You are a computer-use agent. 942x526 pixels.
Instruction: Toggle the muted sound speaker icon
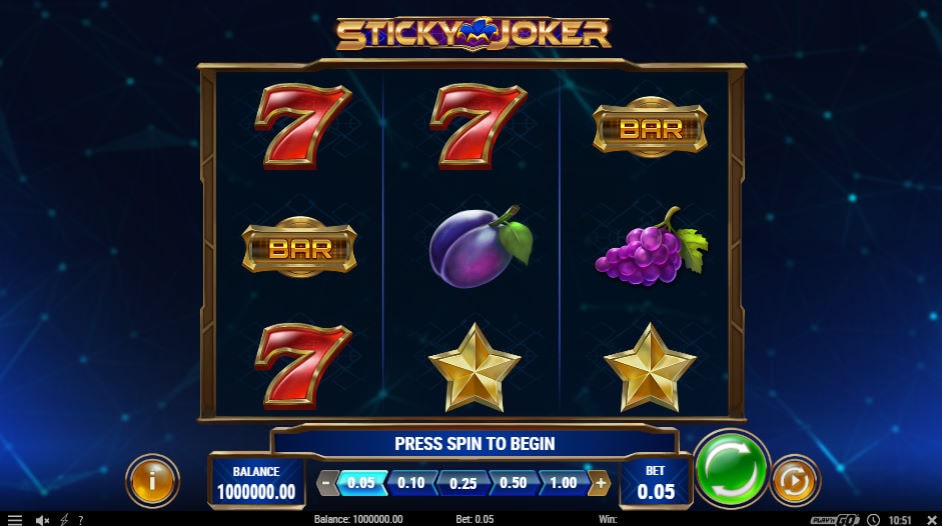click(42, 520)
